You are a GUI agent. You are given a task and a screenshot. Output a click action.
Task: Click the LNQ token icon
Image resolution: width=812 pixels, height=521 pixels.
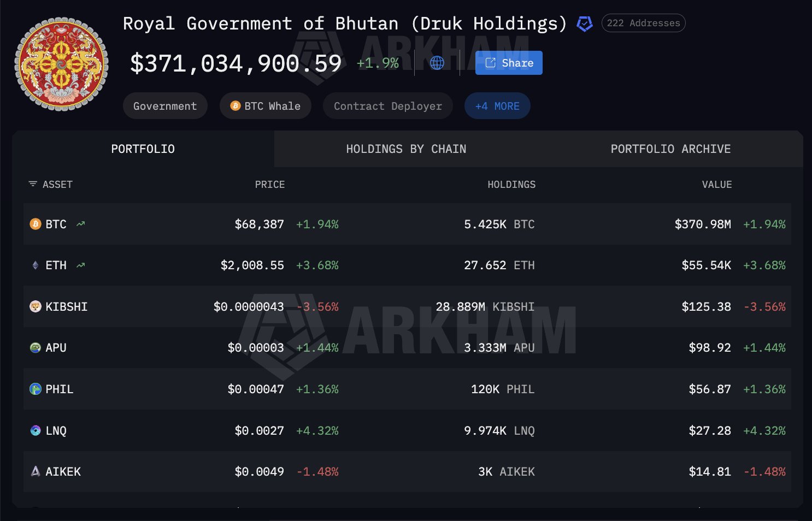(36, 430)
